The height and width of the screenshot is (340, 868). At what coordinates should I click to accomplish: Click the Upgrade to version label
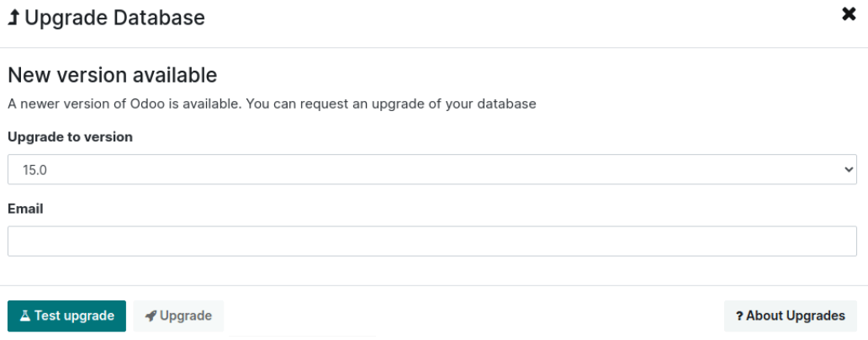tap(70, 136)
